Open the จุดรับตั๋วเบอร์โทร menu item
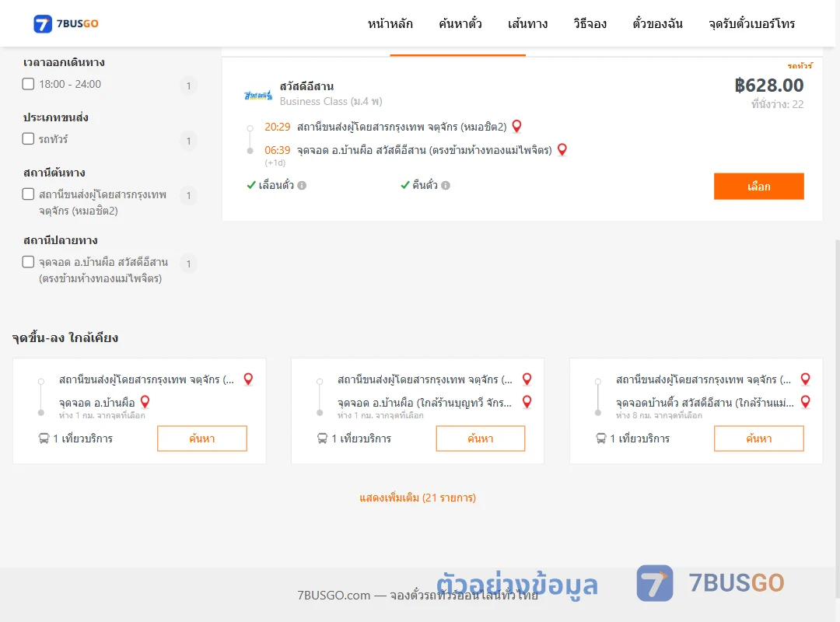 pyautogui.click(x=751, y=23)
